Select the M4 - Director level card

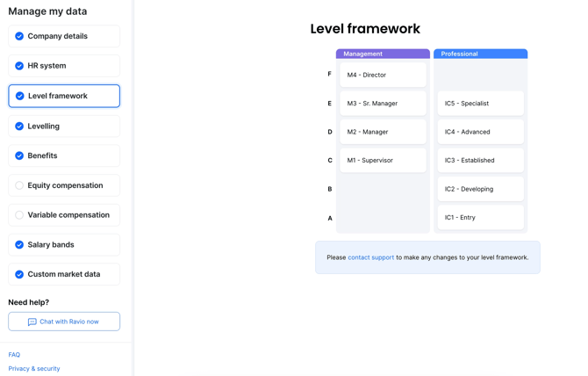point(383,75)
